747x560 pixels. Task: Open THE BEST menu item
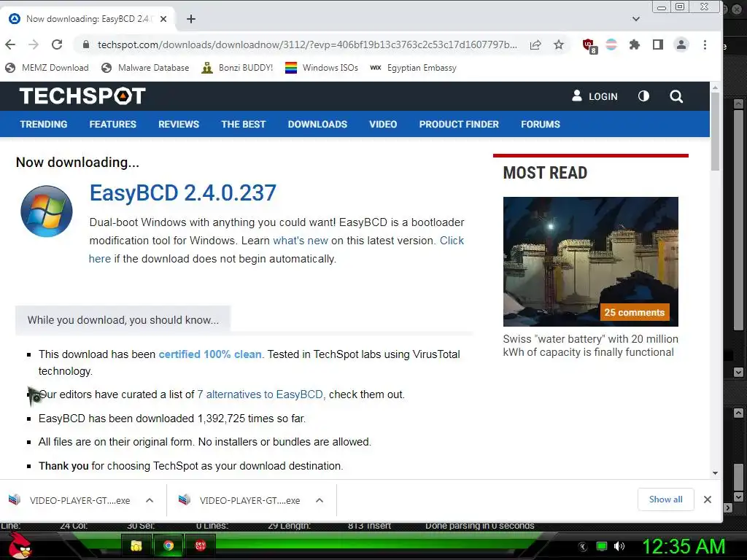[x=244, y=124]
